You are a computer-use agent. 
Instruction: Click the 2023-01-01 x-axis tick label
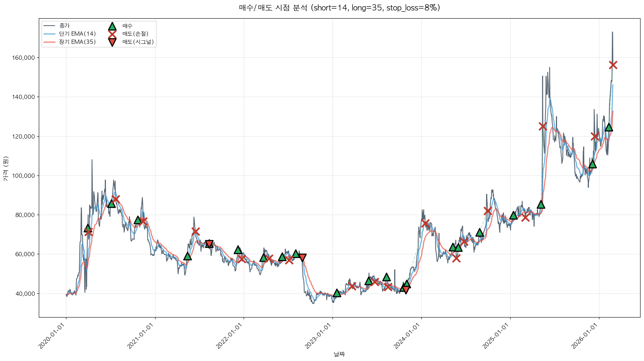click(x=319, y=336)
